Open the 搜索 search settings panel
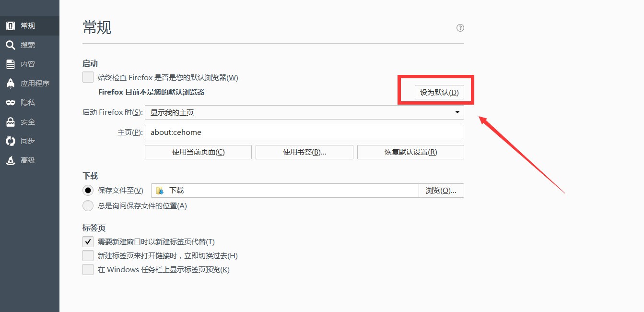 (30, 45)
